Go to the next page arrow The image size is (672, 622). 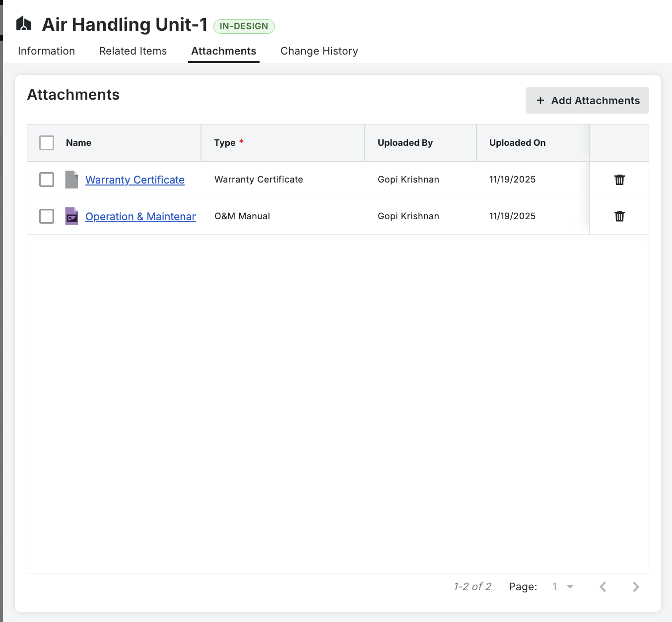click(x=636, y=587)
